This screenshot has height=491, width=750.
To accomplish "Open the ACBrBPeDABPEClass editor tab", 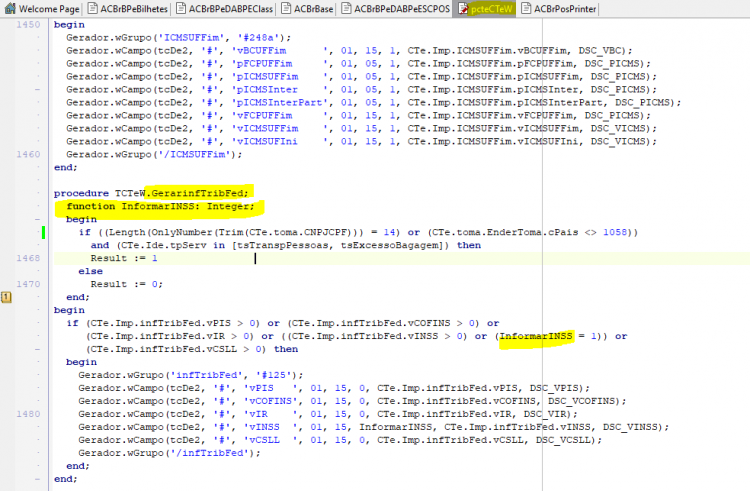I will [224, 9].
